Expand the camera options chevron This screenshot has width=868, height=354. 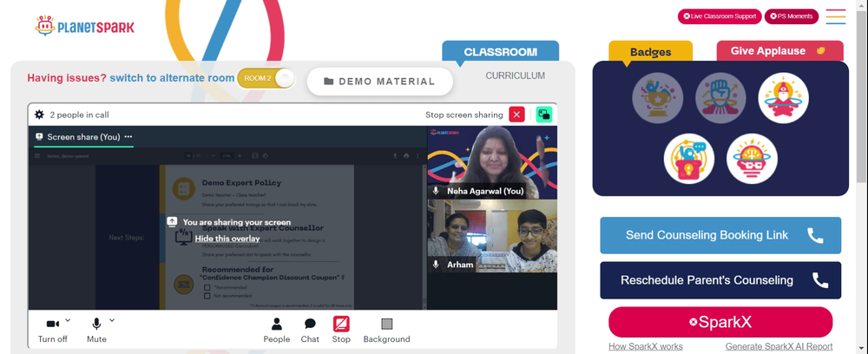point(68,319)
